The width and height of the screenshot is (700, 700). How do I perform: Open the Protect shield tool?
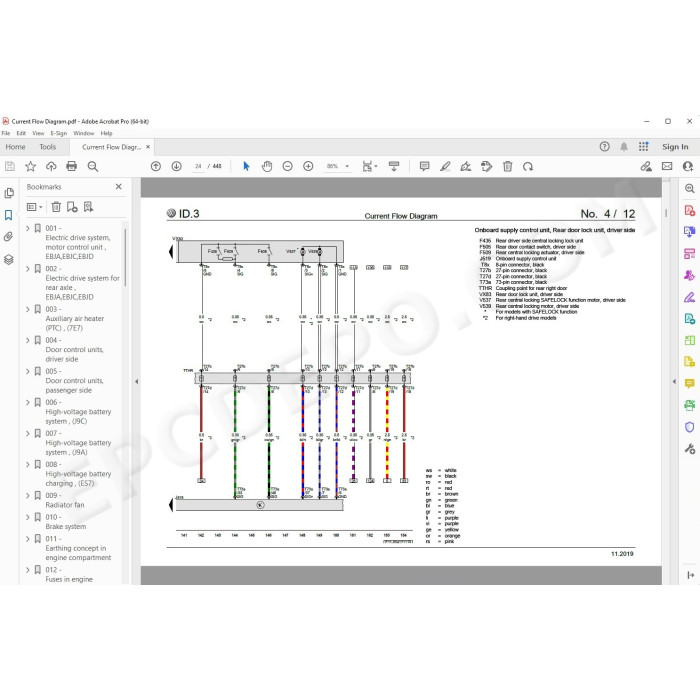689,427
